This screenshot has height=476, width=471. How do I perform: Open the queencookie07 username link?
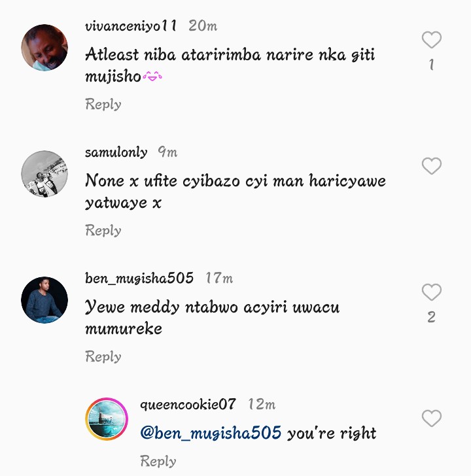point(188,405)
